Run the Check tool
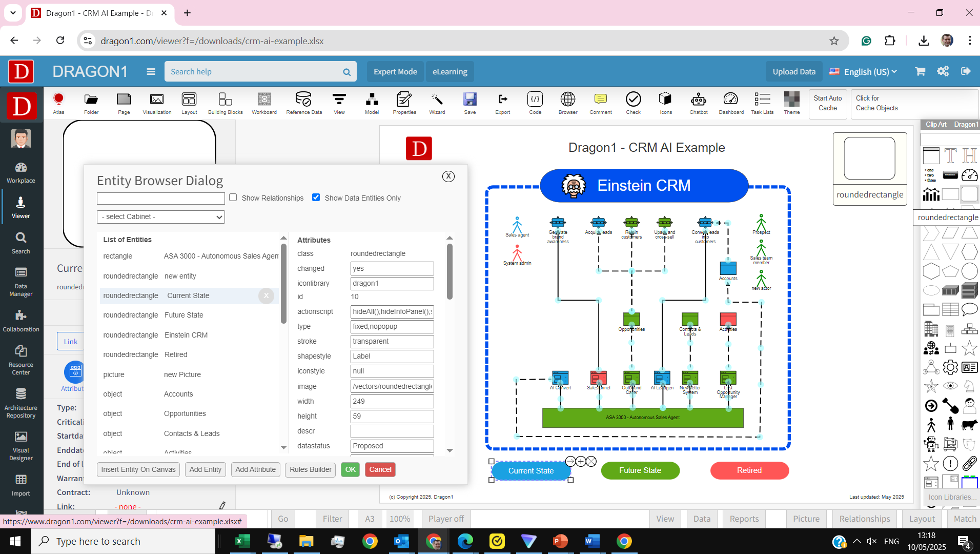980x554 pixels. tap(633, 103)
